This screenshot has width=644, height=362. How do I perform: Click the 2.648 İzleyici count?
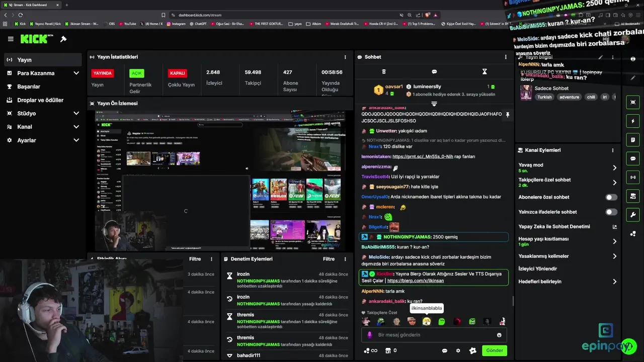(213, 72)
